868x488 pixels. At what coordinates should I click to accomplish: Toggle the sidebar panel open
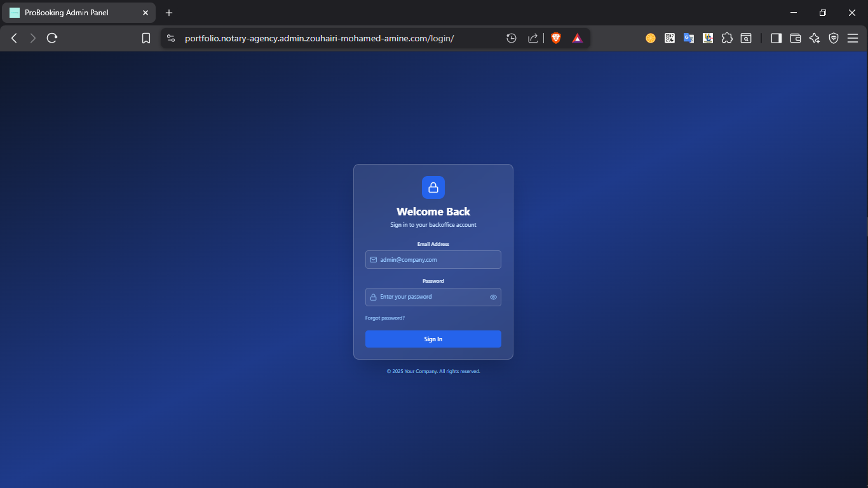tap(776, 38)
